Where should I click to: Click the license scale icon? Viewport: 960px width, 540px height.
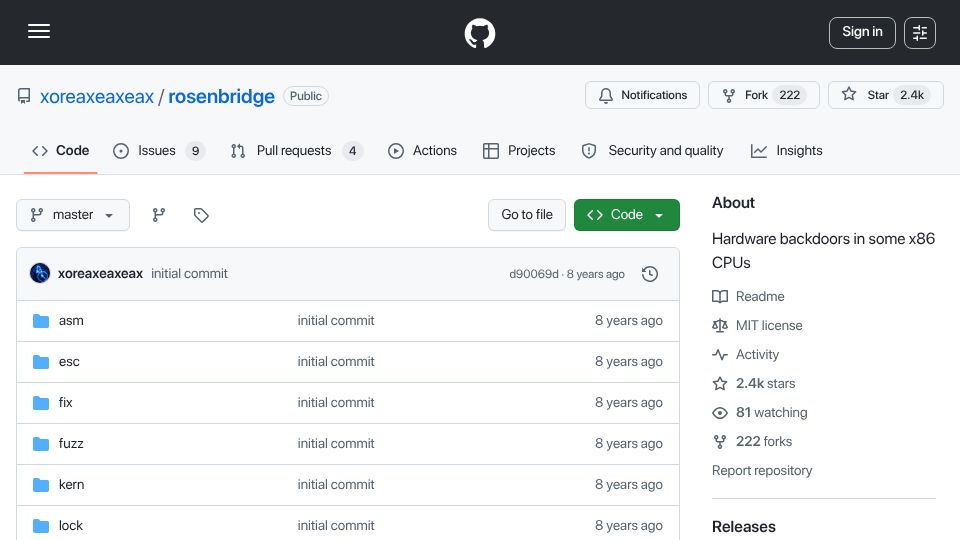click(720, 326)
